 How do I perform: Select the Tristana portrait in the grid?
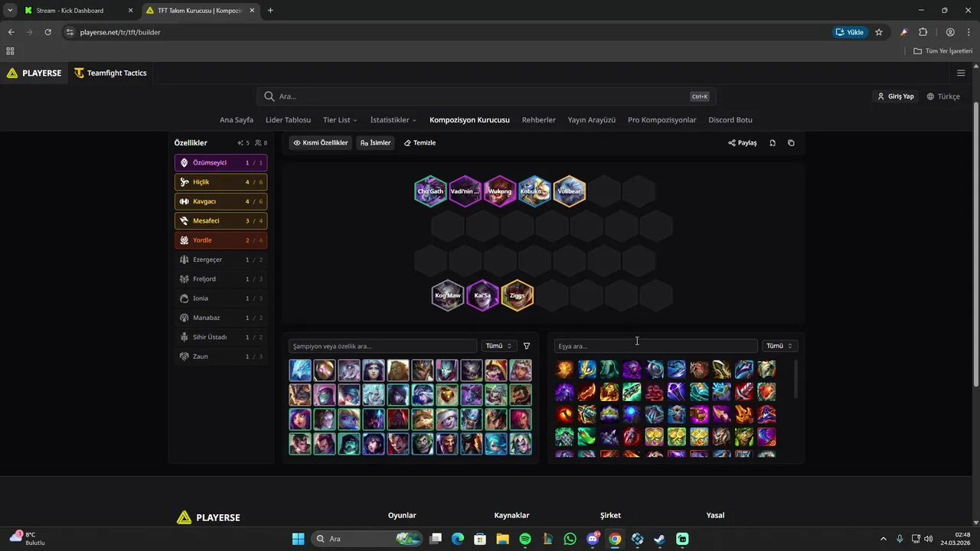point(447,419)
